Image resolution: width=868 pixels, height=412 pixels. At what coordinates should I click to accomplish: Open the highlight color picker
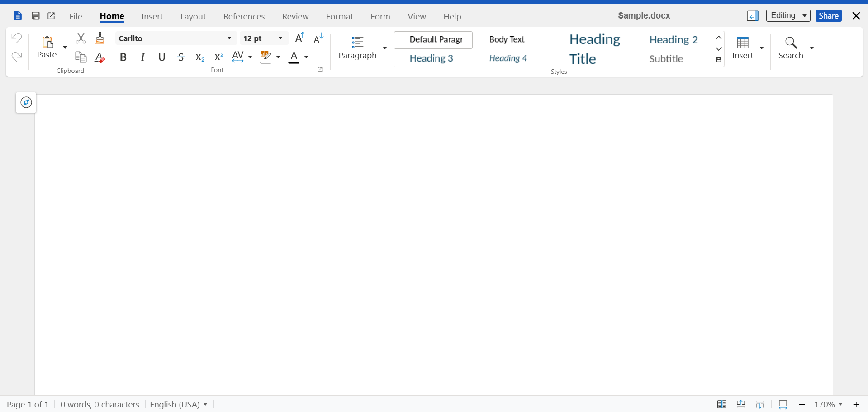pyautogui.click(x=279, y=57)
